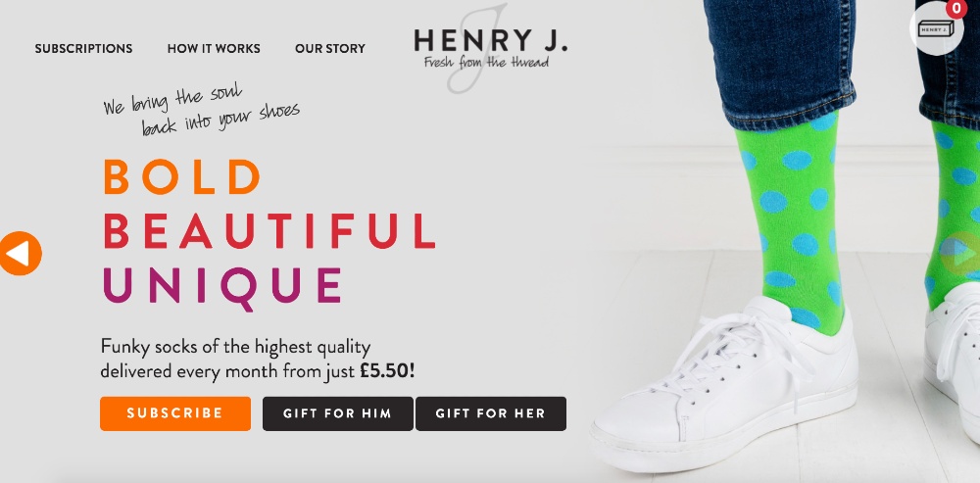
Task: Click the £5.50 price text
Action: (387, 371)
